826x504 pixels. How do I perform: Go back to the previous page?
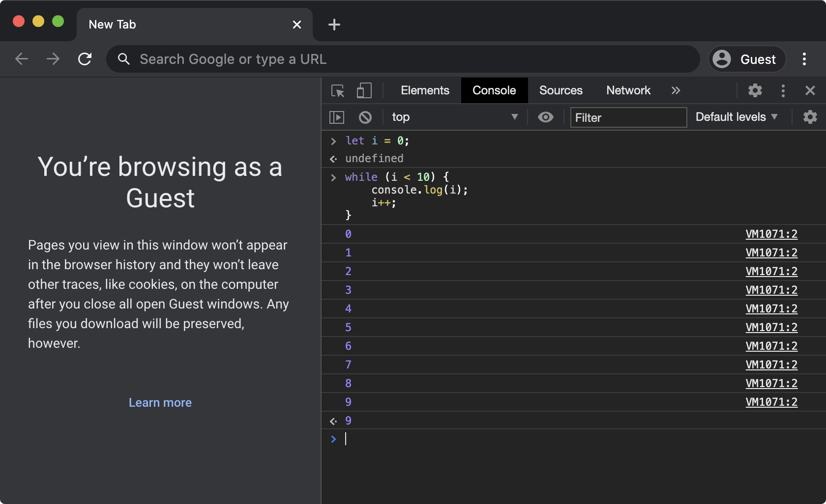[x=22, y=59]
